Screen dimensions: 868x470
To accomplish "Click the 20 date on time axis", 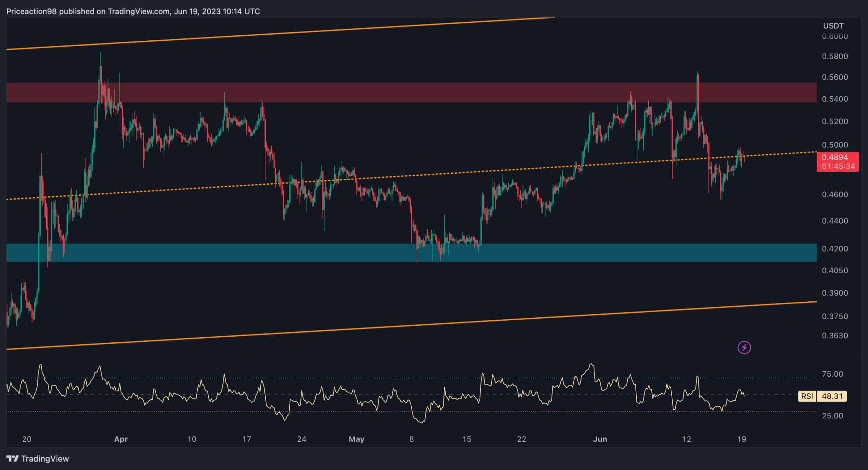I will pos(26,439).
